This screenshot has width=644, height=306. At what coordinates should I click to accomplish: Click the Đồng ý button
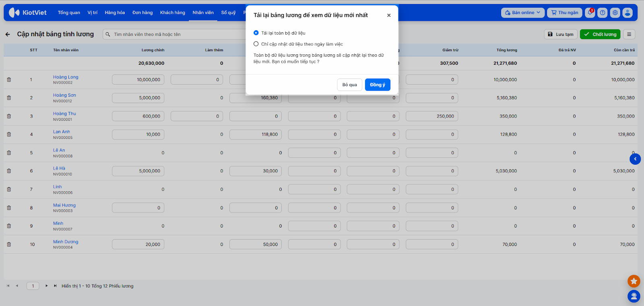coord(377,85)
